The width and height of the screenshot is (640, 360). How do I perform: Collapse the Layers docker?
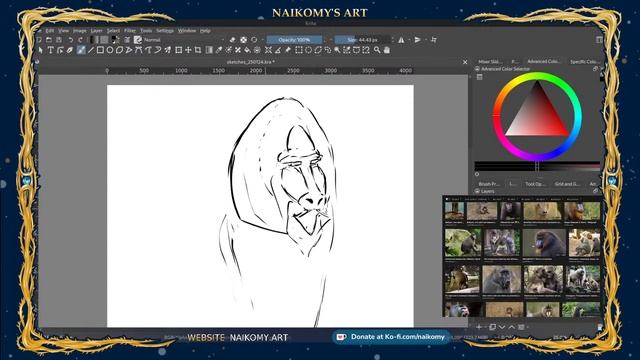point(477,191)
